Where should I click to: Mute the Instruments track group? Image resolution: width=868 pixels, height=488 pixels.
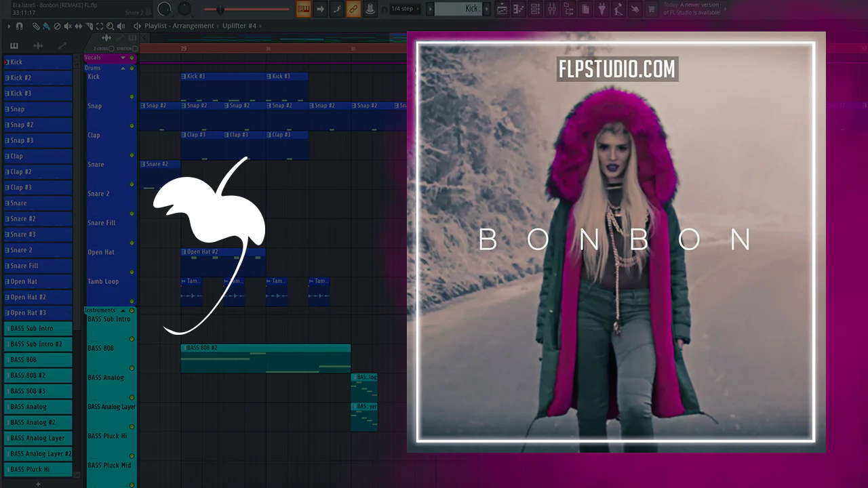click(x=132, y=310)
